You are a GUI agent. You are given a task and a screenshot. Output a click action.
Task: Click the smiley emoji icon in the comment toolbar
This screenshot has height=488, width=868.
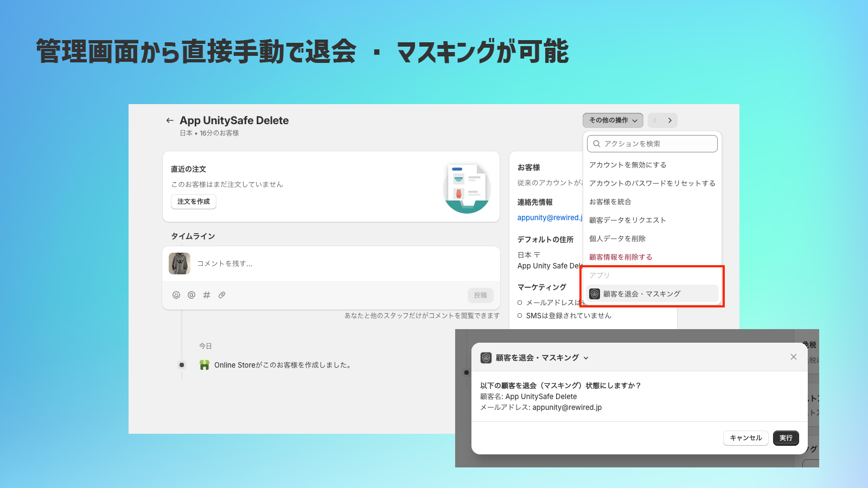[x=176, y=295]
